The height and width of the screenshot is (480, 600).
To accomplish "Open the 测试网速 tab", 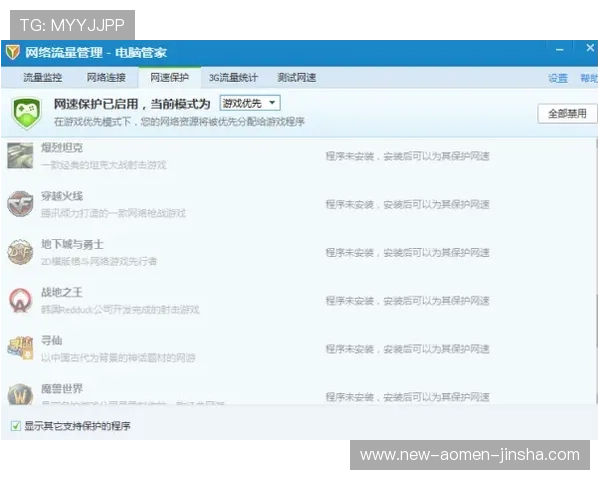I will point(297,78).
